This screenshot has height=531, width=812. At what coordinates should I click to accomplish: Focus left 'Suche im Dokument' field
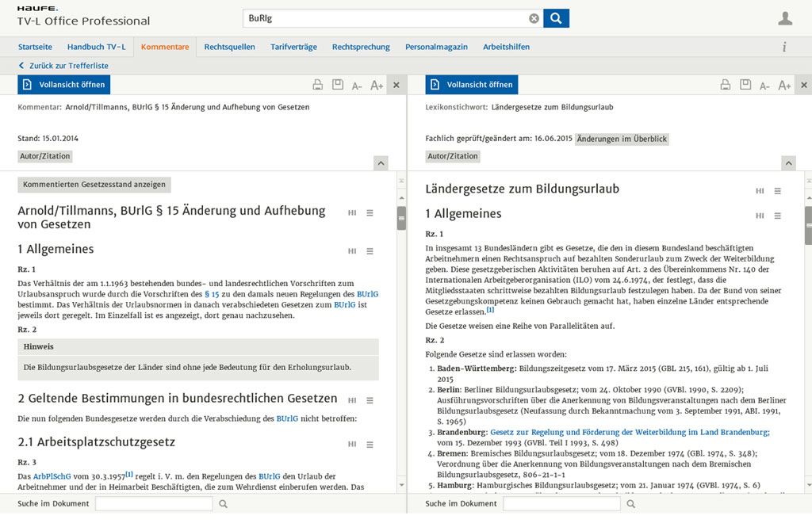154,503
